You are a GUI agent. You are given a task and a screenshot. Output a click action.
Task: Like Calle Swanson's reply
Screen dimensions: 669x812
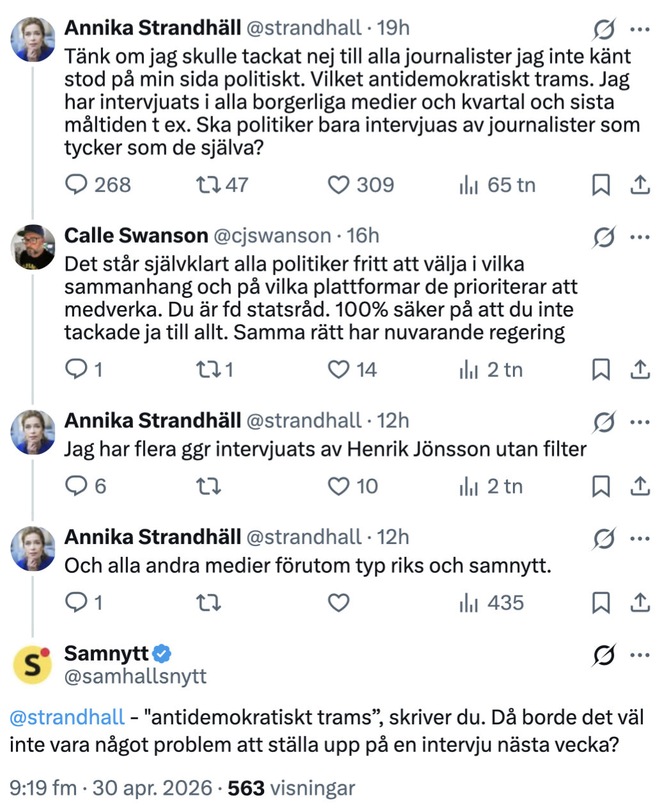339,370
